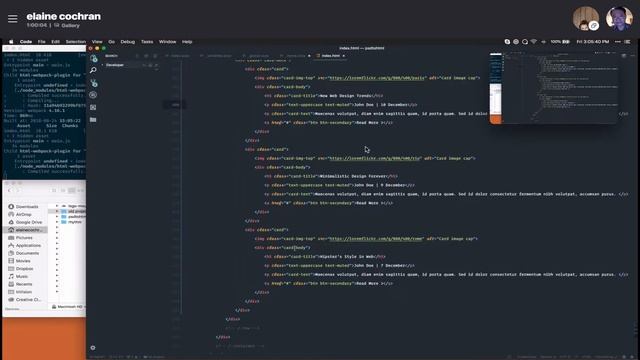Click third card's loremflickr rome URL
The width and height of the screenshot is (640, 360).
click(x=376, y=238)
